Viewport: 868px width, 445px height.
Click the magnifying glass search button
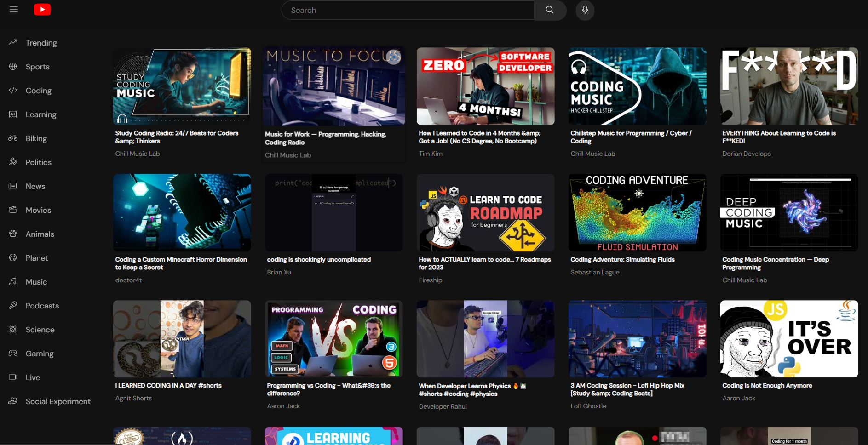[x=550, y=10]
